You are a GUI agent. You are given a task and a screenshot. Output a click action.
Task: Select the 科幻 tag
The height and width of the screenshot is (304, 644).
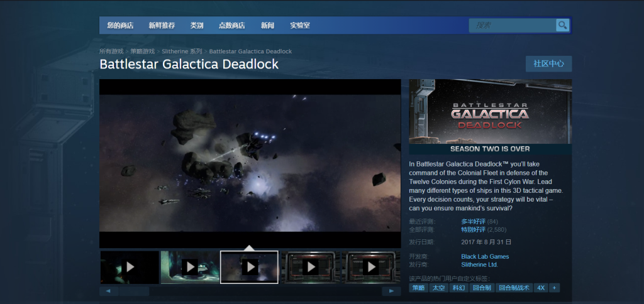[458, 288]
